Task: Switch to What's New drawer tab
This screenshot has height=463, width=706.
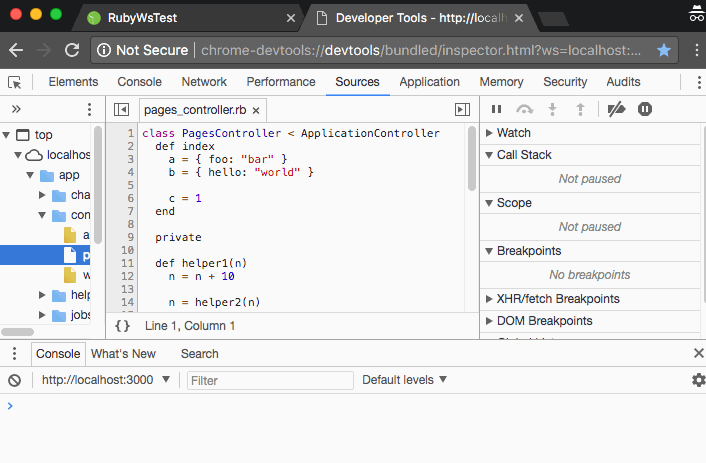Action: (123, 354)
